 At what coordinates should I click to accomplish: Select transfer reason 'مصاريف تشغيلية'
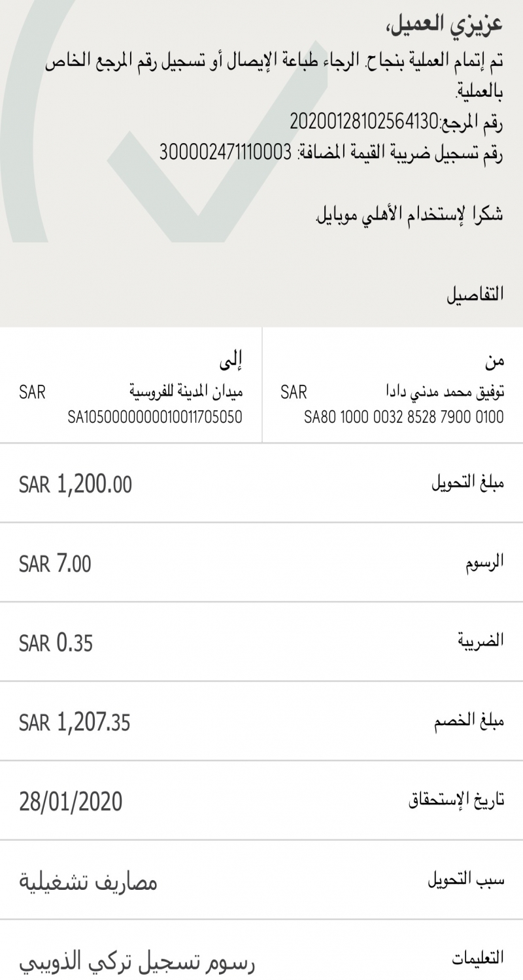tap(88, 883)
